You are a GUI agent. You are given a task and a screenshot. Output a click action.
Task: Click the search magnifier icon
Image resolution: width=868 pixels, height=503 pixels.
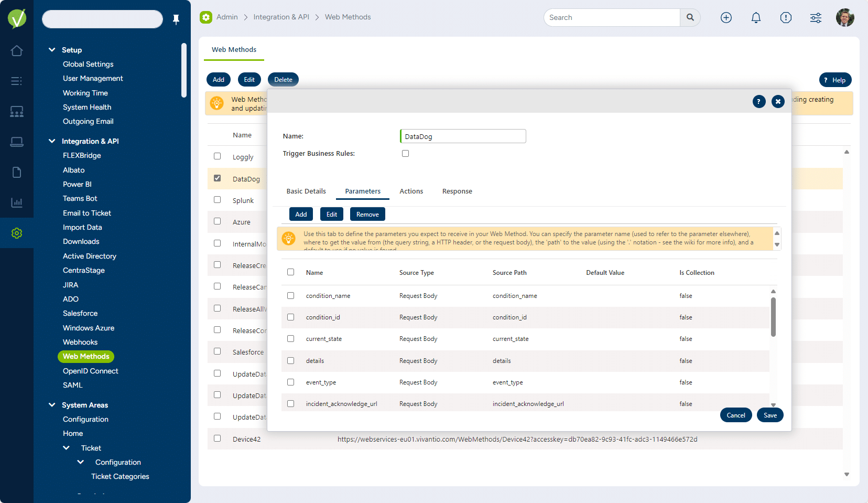coord(690,17)
